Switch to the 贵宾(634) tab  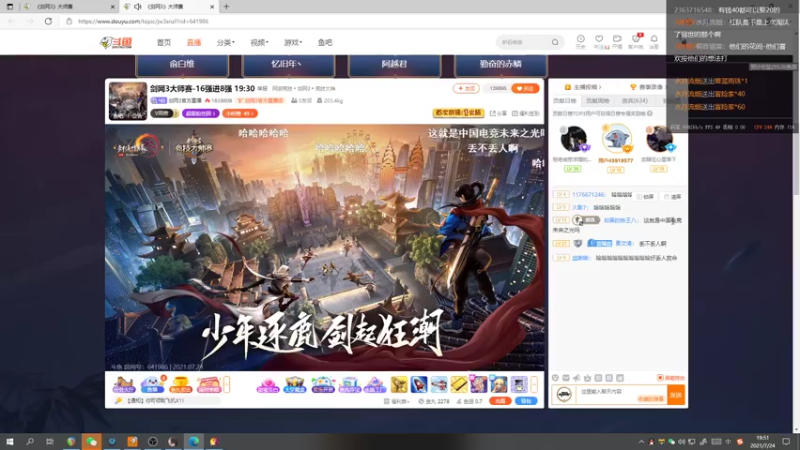coord(634,101)
